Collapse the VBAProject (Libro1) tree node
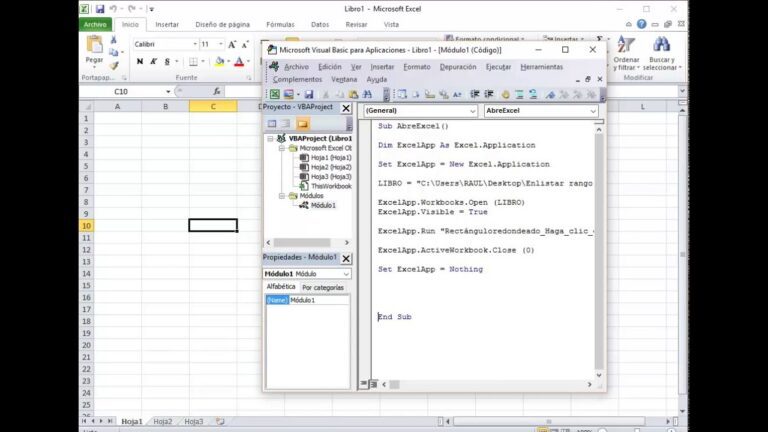768x432 pixels. 270,139
